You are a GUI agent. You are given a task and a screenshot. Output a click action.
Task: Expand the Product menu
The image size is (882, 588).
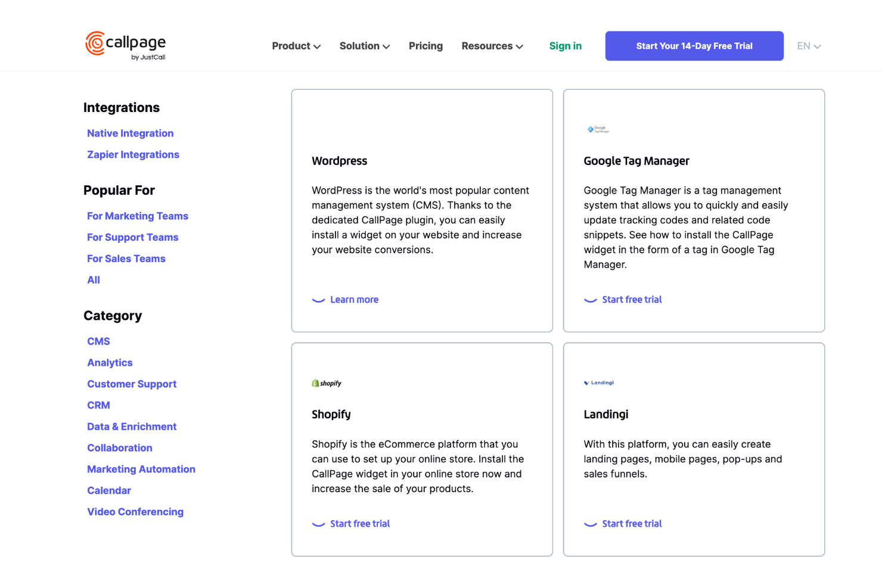click(x=296, y=46)
